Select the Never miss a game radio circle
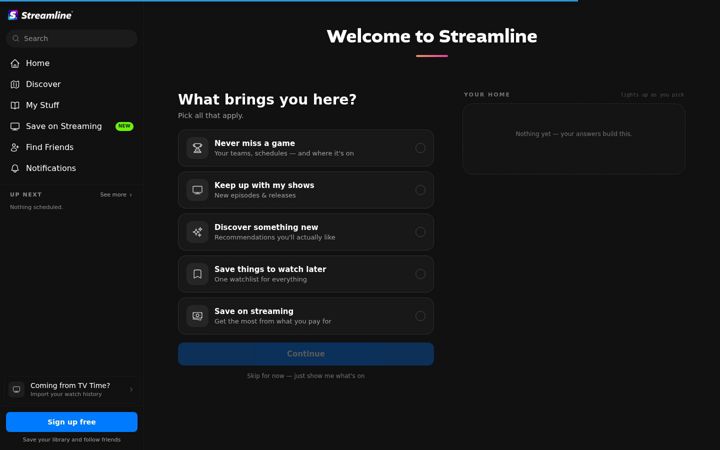This screenshot has width=720, height=450. tap(420, 148)
